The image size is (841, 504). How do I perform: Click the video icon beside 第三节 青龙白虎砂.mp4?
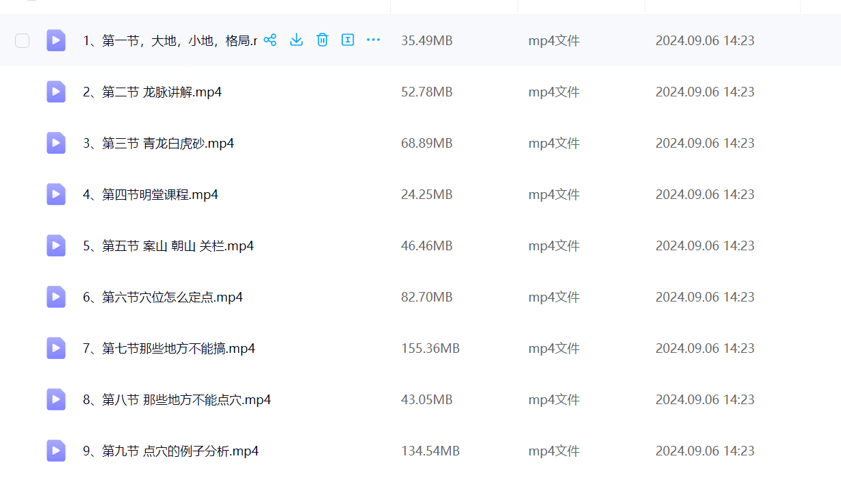click(56, 143)
